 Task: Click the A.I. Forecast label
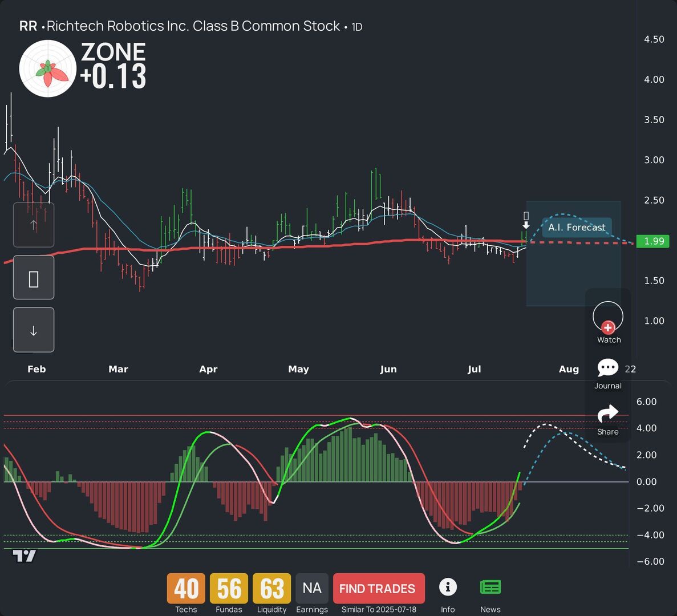(x=577, y=228)
